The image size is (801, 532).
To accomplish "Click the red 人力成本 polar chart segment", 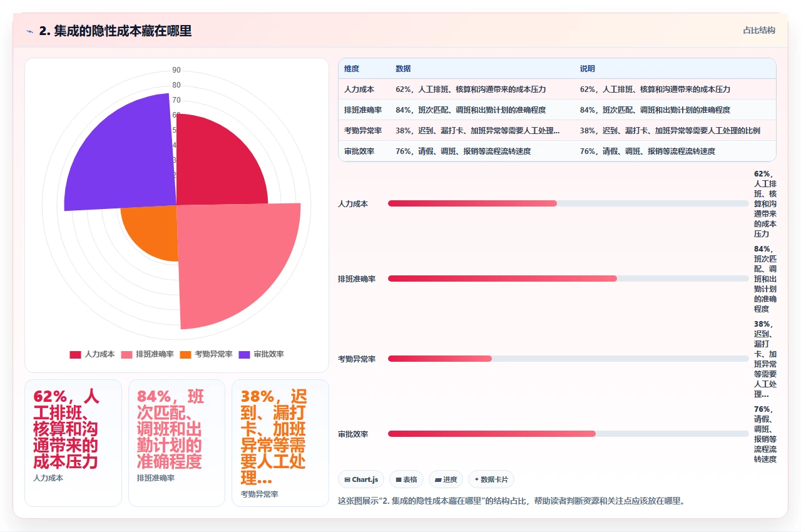I will (216, 166).
